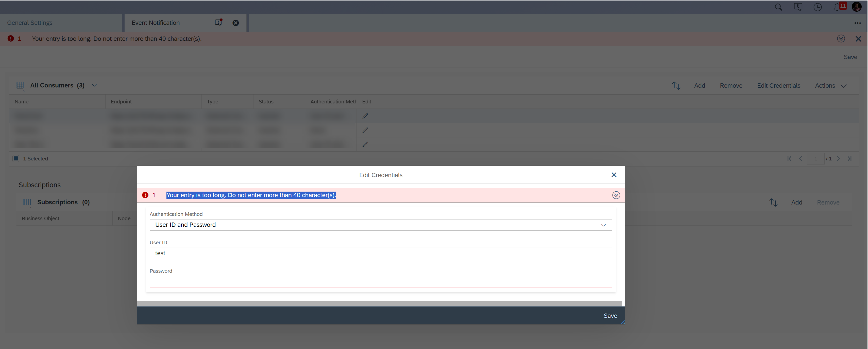Open the Actions dropdown menu
The image size is (868, 349).
(831, 86)
